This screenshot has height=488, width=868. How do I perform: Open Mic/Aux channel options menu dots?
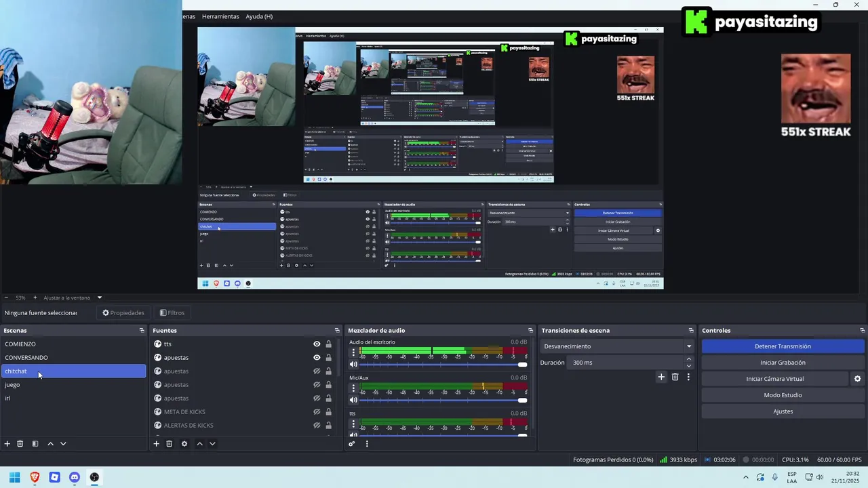(x=353, y=388)
